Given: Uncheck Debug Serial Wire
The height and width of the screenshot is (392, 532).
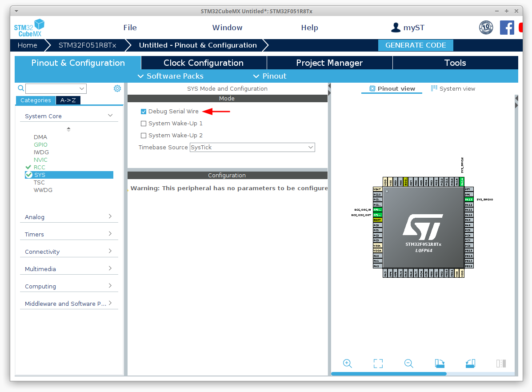Looking at the screenshot, I should coord(144,111).
